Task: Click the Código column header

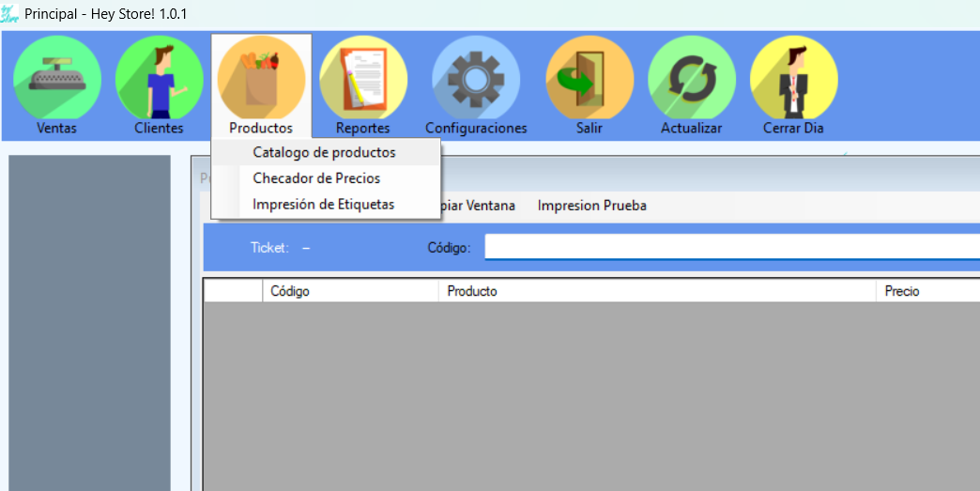Action: pos(349,291)
